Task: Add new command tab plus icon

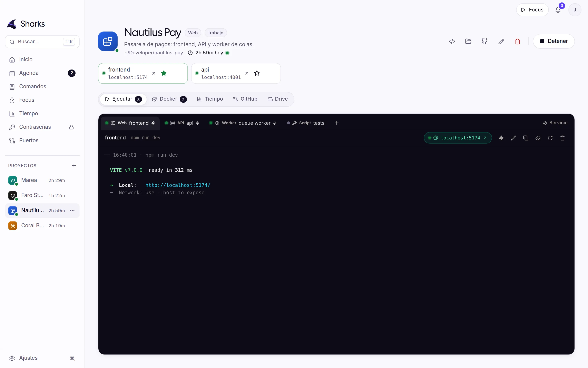Action: point(336,123)
